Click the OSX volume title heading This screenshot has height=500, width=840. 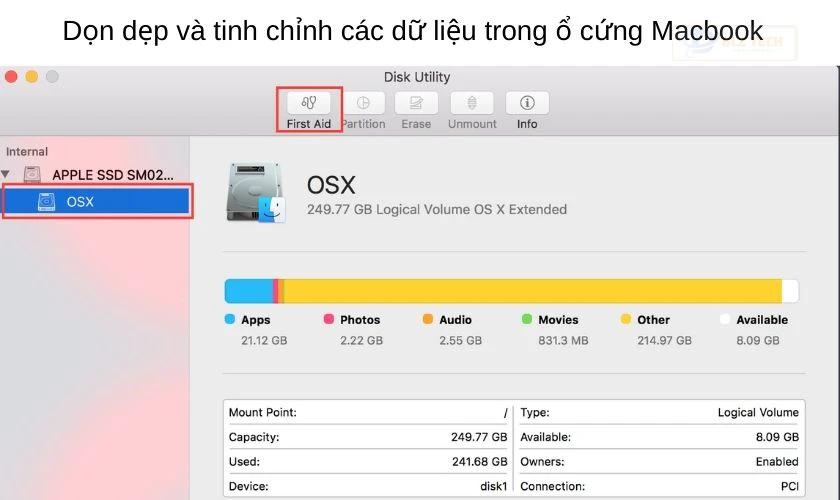(331, 185)
